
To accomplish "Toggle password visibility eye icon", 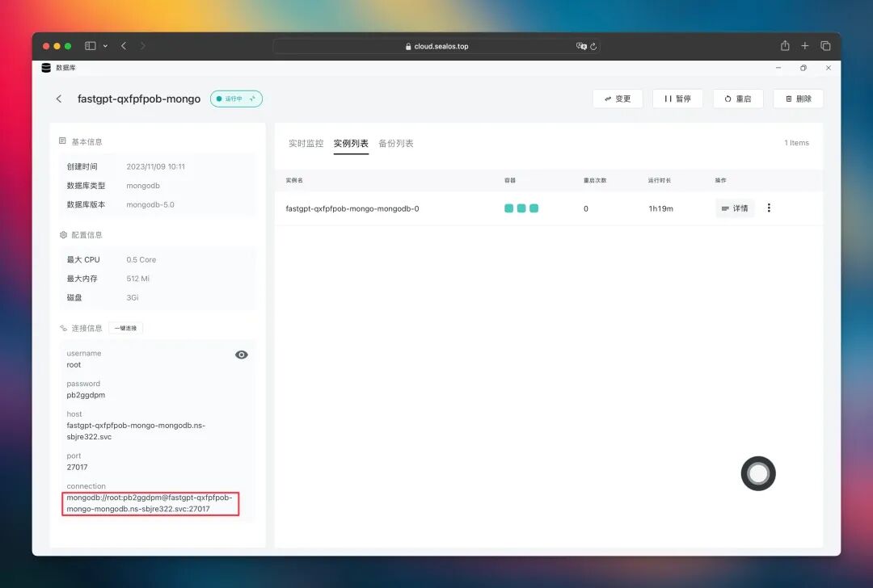I will 241,355.
